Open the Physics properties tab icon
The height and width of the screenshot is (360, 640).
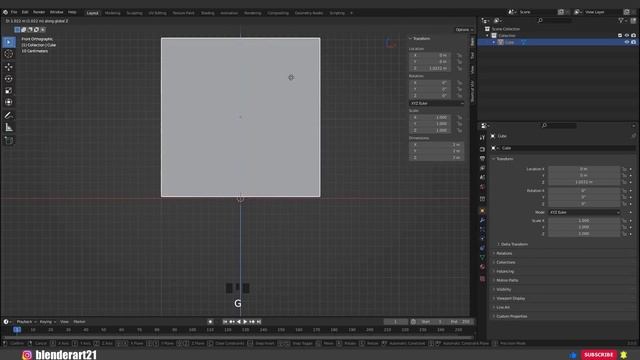click(482, 238)
